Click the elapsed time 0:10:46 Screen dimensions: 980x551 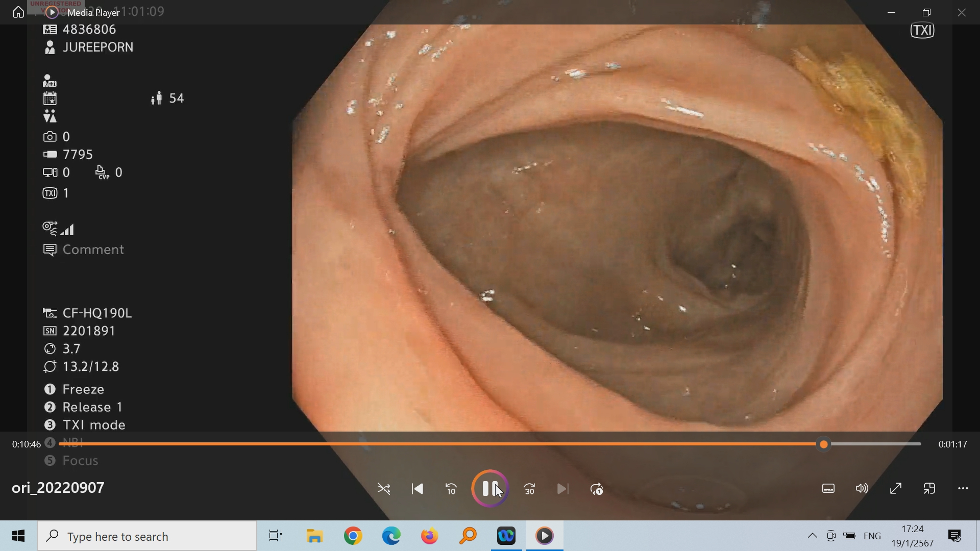tap(27, 444)
